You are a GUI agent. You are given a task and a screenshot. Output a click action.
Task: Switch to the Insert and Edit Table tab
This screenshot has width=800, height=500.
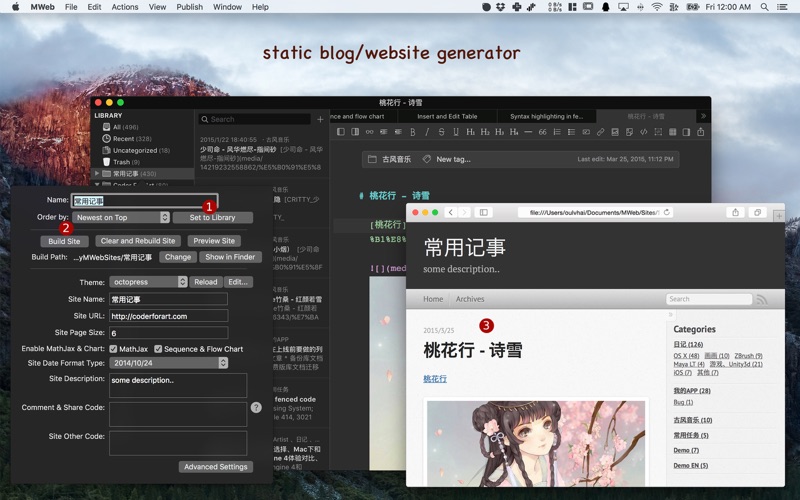(x=447, y=116)
